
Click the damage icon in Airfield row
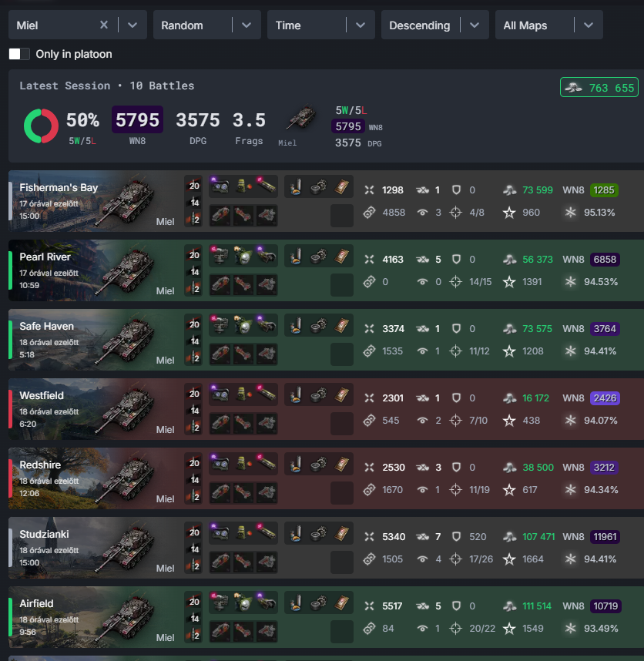[369, 606]
